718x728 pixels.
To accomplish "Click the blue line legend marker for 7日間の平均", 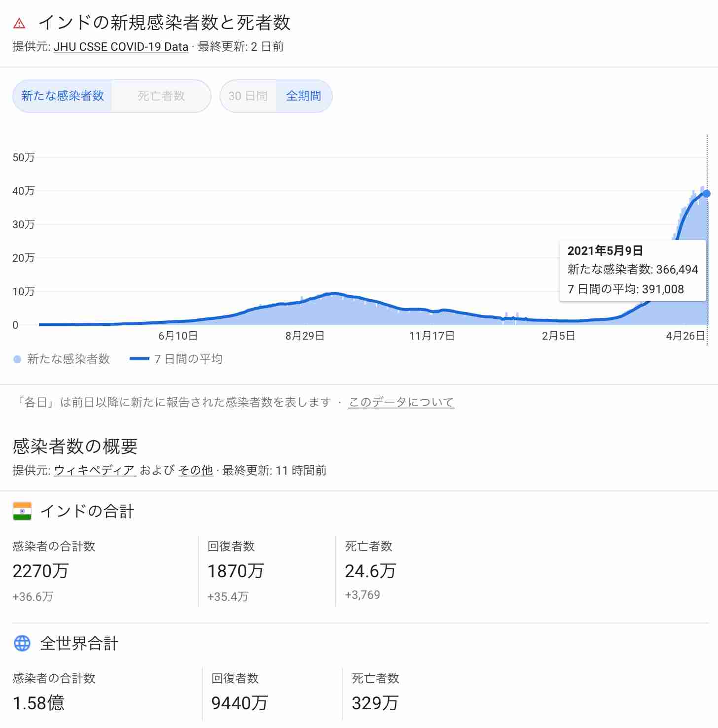I will coord(139,359).
